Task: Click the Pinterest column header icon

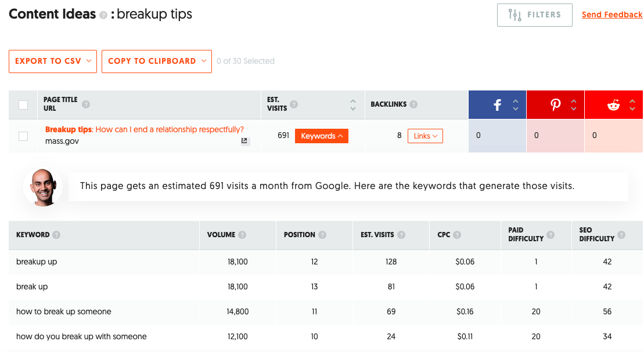Action: [x=555, y=105]
